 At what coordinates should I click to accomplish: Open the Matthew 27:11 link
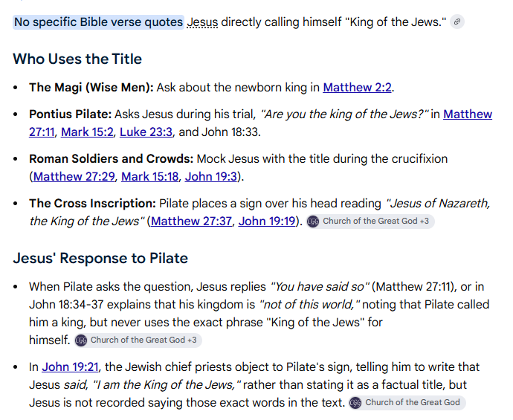point(468,114)
